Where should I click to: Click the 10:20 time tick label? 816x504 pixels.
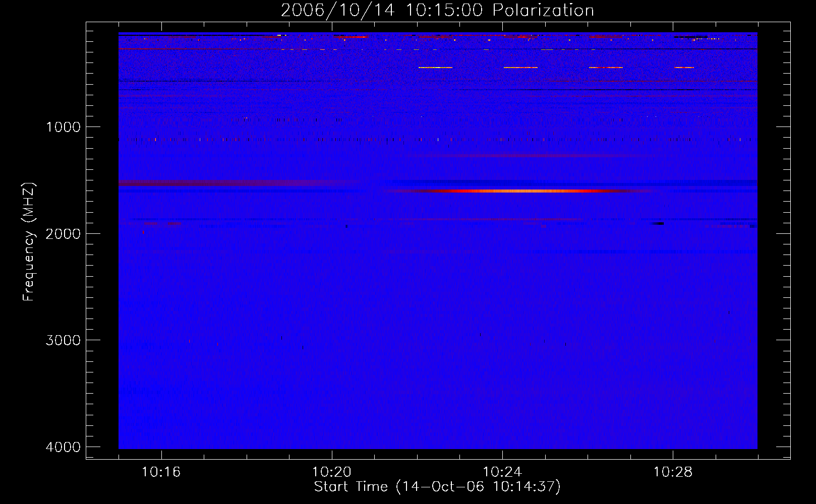pos(331,472)
